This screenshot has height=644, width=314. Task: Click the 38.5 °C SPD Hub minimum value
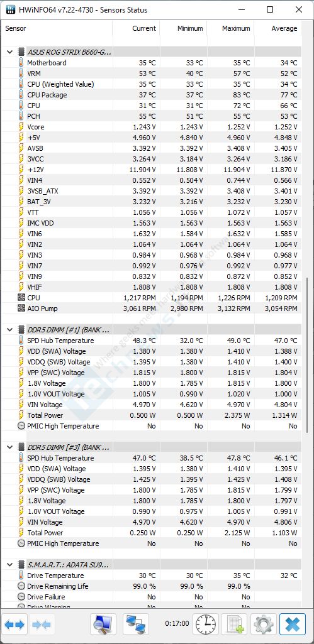coord(190,458)
